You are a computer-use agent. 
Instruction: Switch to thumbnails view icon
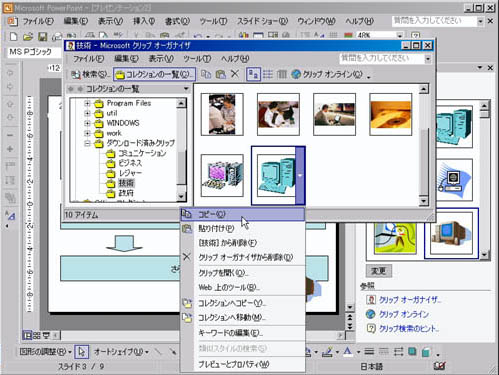tap(253, 74)
